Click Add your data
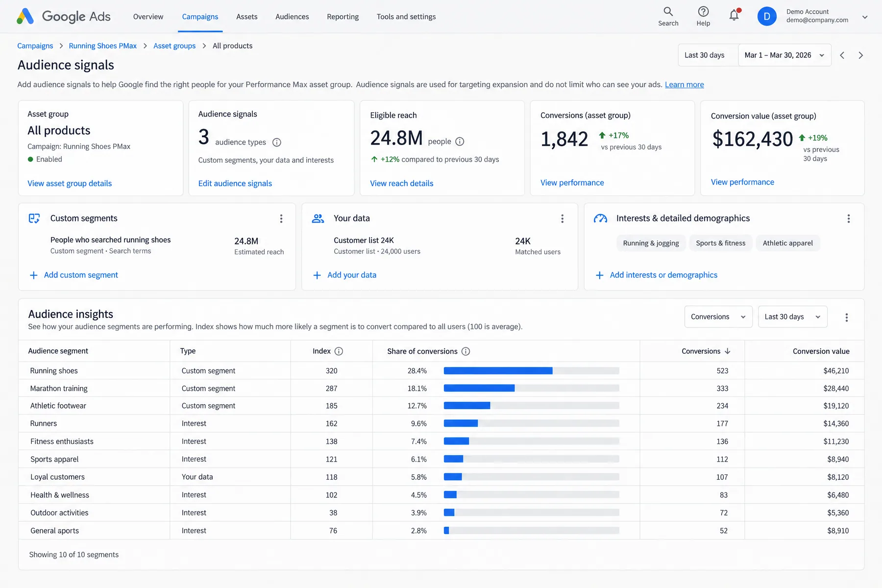Viewport: 882px width, 588px height. [345, 275]
